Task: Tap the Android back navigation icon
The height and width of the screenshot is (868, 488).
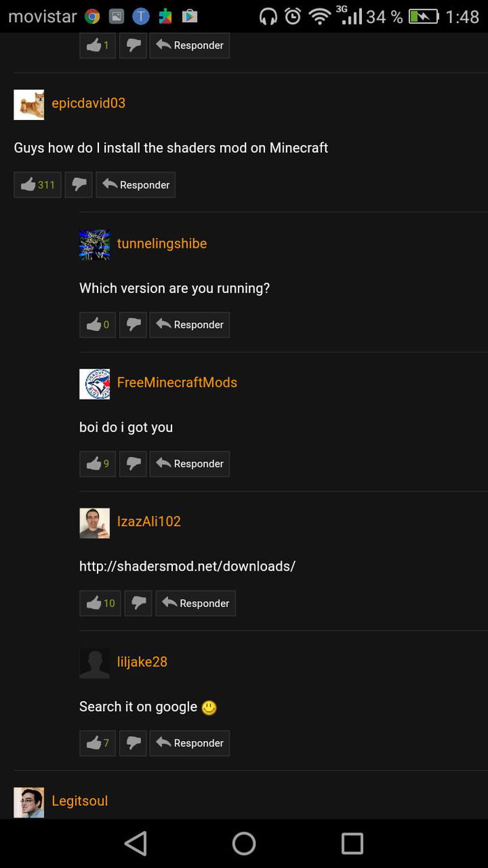Action: tap(135, 844)
